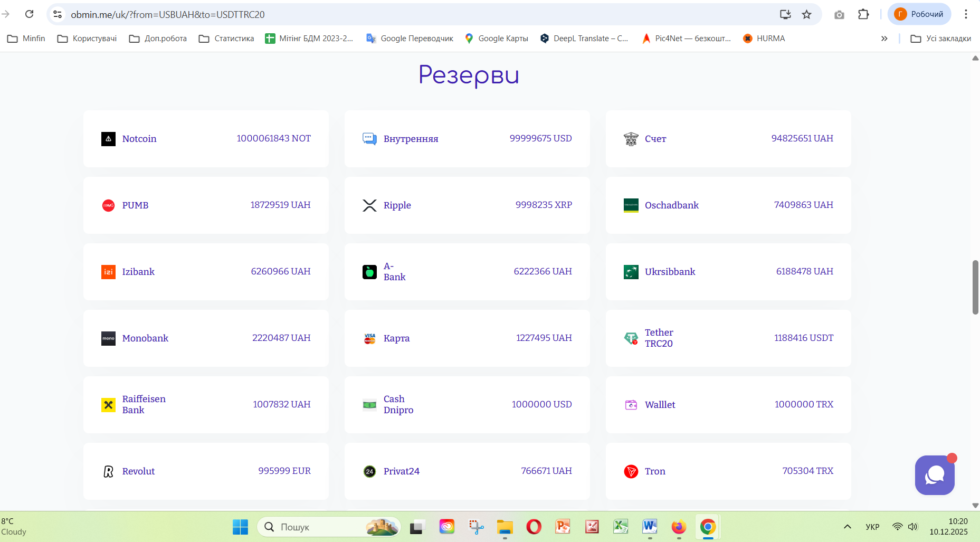Open the taskbar clock and date

(948, 527)
